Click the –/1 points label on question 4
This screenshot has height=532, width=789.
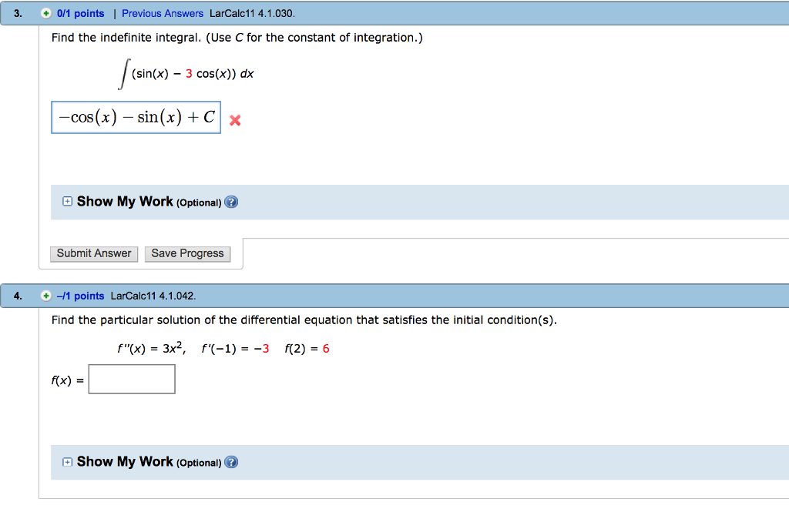(81, 296)
